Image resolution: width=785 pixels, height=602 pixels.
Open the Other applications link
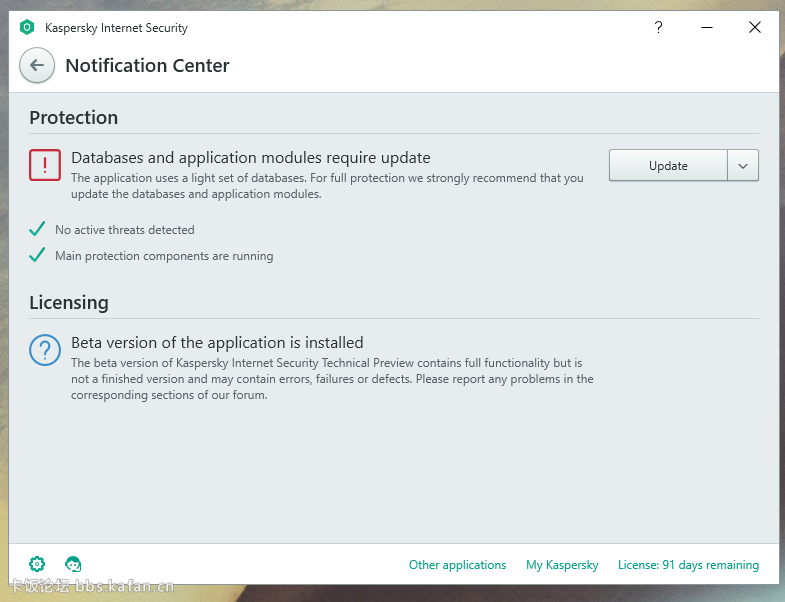coord(458,564)
